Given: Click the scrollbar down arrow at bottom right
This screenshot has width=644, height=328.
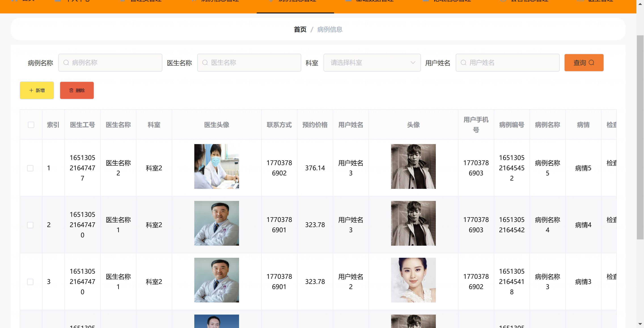Looking at the screenshot, I should click(x=640, y=324).
